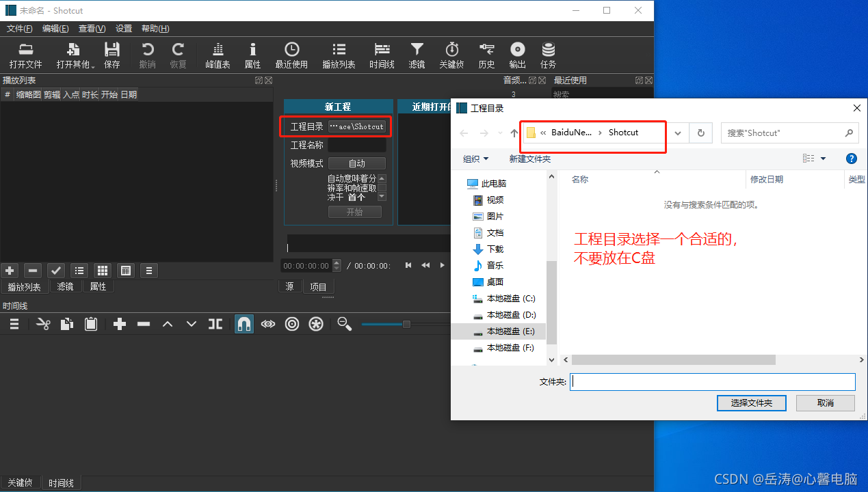Open the 输出 export toolbar icon

pos(518,55)
